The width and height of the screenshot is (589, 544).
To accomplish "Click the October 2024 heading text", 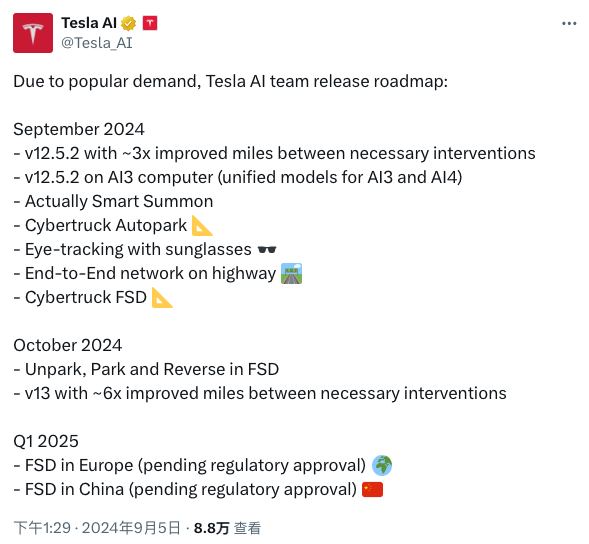I will click(x=68, y=345).
